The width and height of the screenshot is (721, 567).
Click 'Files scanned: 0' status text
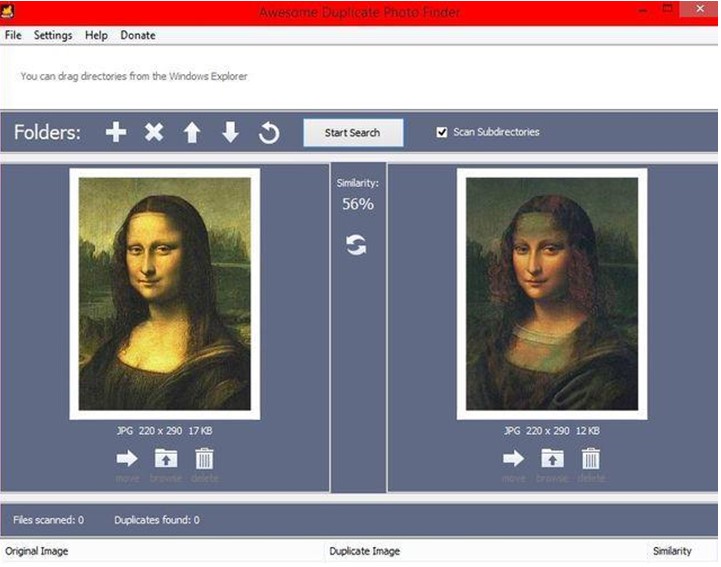pyautogui.click(x=48, y=520)
